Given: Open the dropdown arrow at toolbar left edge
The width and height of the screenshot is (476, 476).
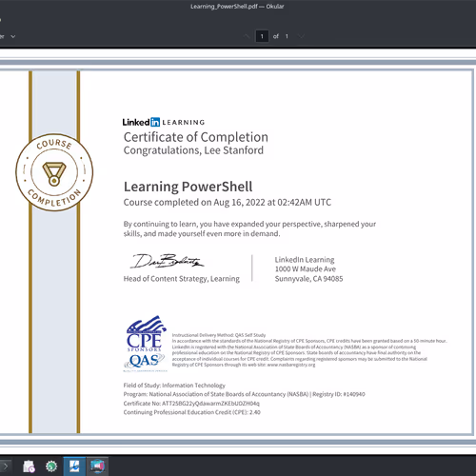Looking at the screenshot, I should coord(13,36).
